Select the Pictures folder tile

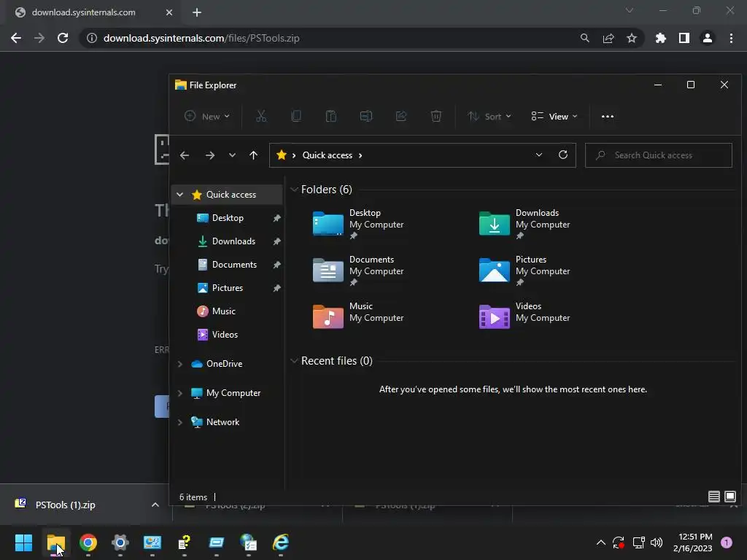point(525,270)
